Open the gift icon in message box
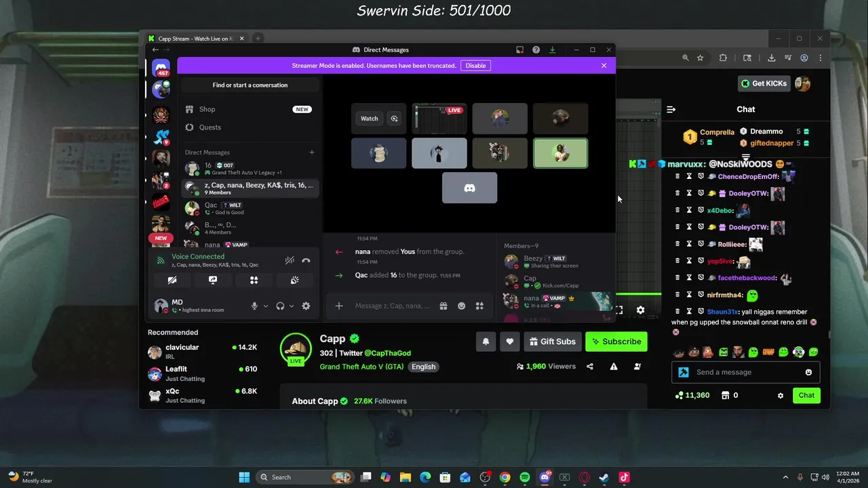The height and width of the screenshot is (488, 868). [443, 306]
